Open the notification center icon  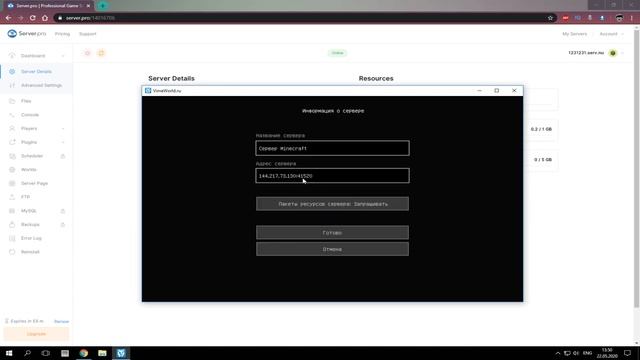627,353
